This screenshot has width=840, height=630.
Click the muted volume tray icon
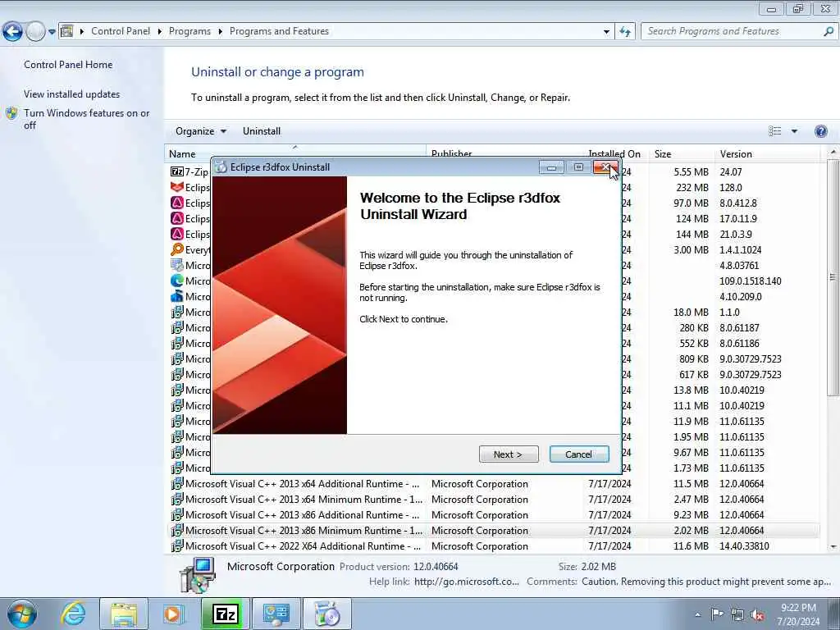point(757,614)
